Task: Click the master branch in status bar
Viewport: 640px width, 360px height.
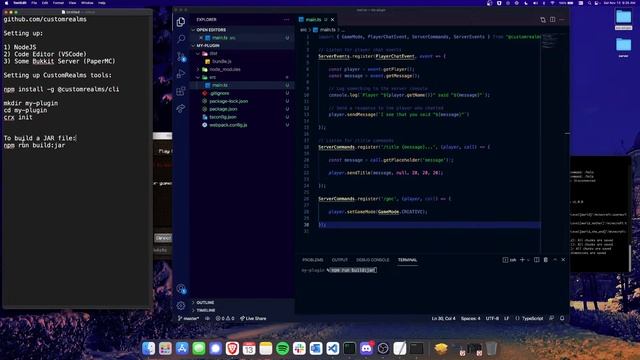Action: (x=188, y=318)
